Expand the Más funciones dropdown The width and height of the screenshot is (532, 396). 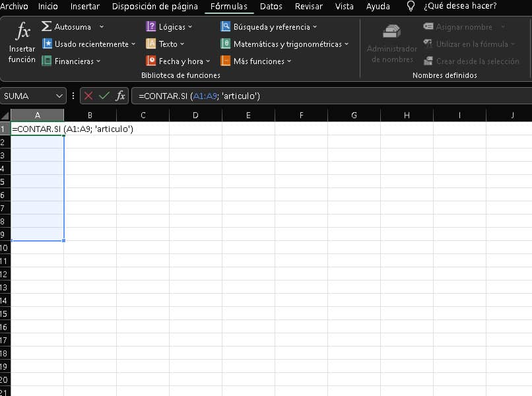[x=288, y=61]
